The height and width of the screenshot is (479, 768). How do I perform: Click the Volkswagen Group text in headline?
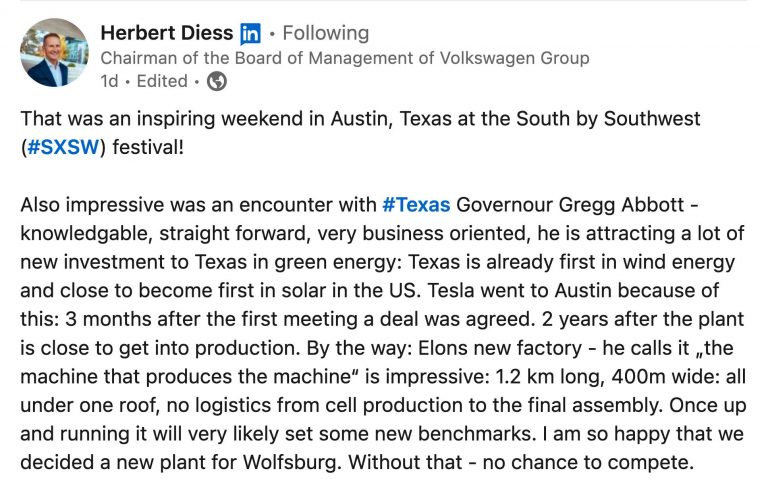pos(514,58)
